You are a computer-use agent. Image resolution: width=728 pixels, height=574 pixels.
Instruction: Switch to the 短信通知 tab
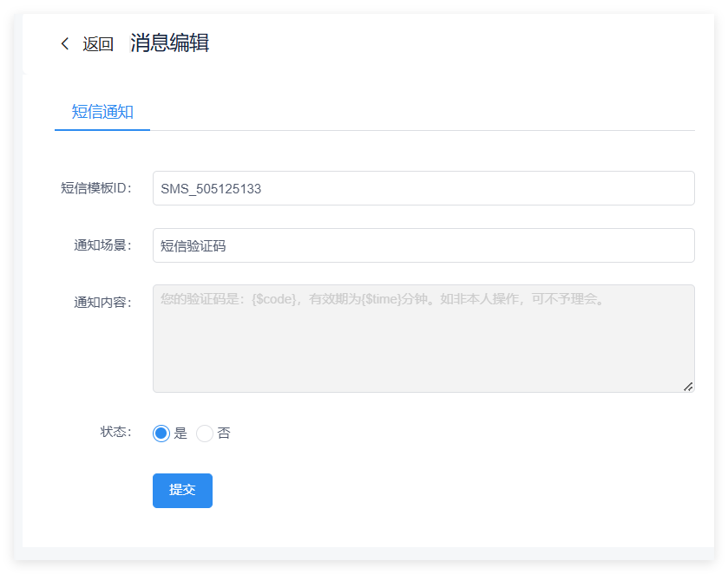(x=102, y=112)
